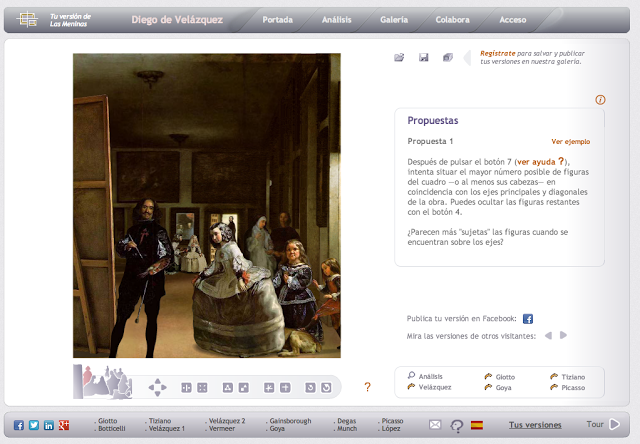Click the Regístrate link
640x444 pixels.
[x=498, y=53]
